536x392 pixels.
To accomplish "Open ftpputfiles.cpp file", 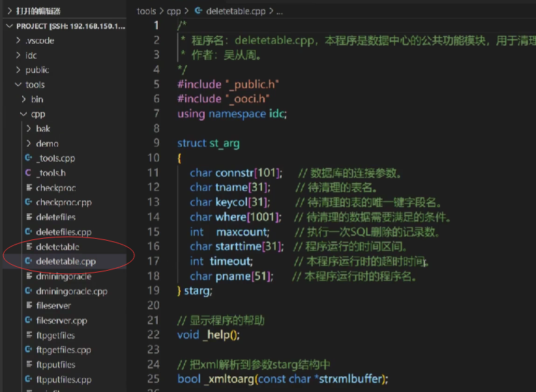I will pyautogui.click(x=64, y=380).
